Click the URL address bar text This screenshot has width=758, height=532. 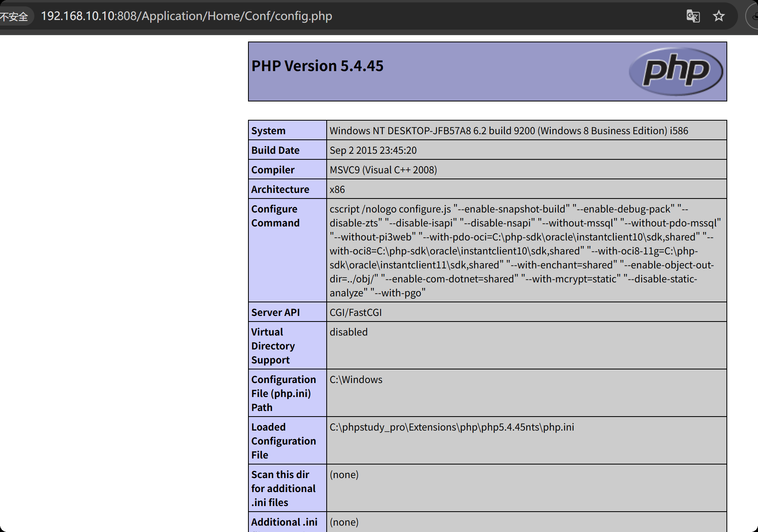187,16
